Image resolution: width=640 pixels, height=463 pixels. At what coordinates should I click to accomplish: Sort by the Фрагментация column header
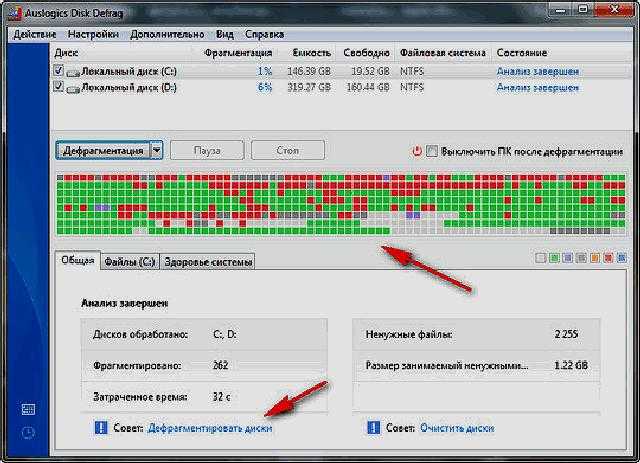tap(238, 53)
